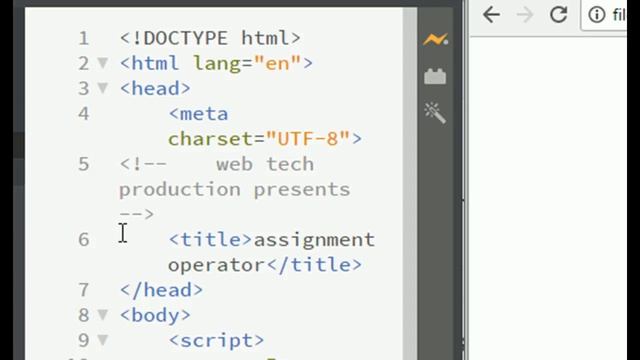The height and width of the screenshot is (360, 640).
Task: Click the editor vertical scrollbar
Action: tap(409, 184)
